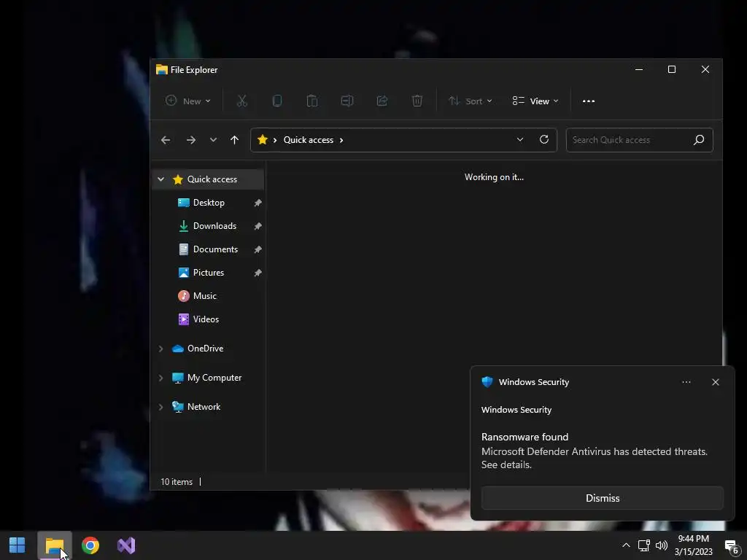This screenshot has height=560, width=747.
Task: Open Downloads in navigation pane
Action: point(214,226)
